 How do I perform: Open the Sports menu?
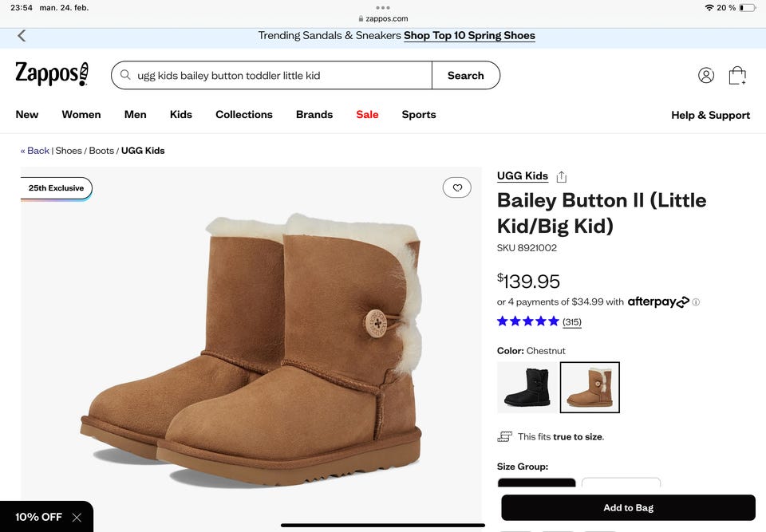(x=419, y=114)
